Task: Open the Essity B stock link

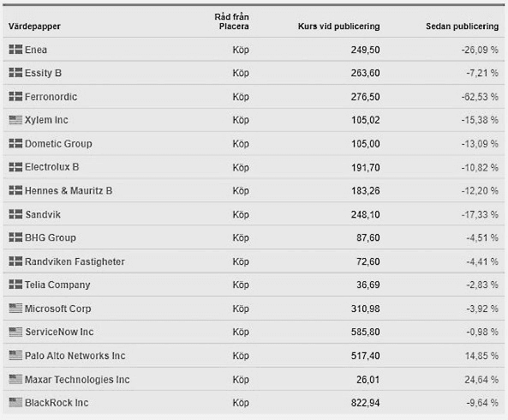Action: [43, 73]
